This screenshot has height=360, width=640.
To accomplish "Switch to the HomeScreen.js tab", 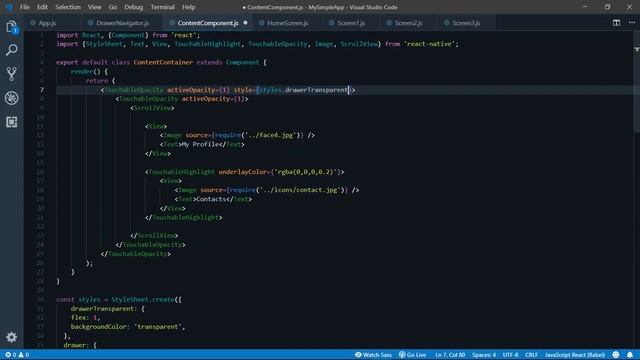I will (287, 23).
